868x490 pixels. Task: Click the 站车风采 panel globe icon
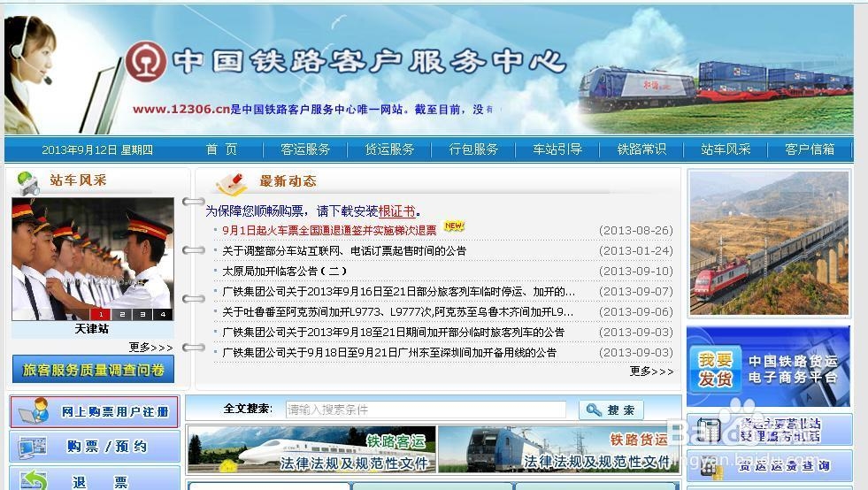(27, 183)
